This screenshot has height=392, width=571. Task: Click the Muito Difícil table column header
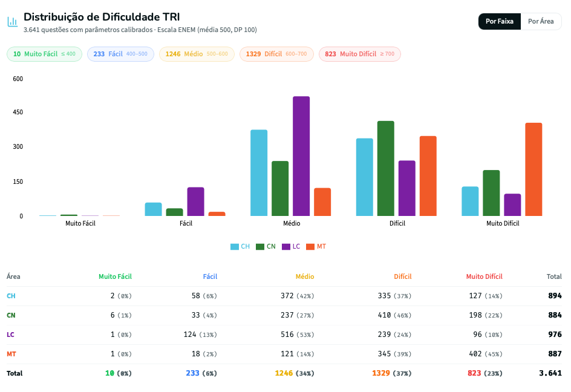485,276
